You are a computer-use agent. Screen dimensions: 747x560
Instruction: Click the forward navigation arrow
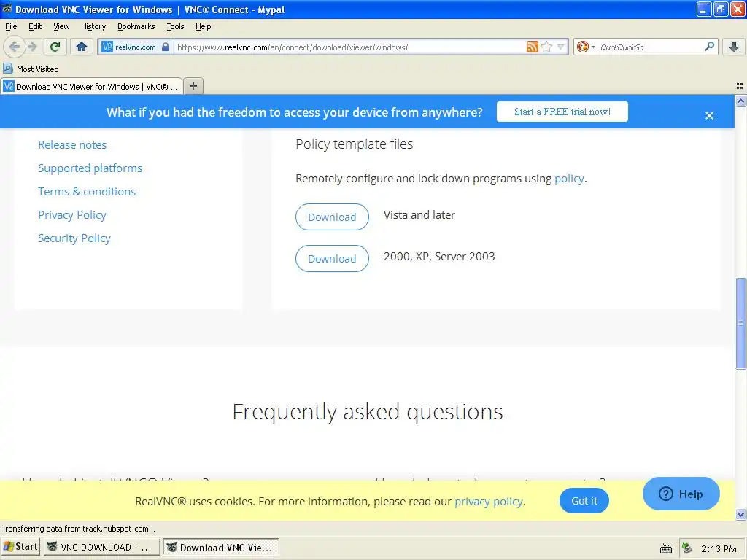click(x=32, y=47)
